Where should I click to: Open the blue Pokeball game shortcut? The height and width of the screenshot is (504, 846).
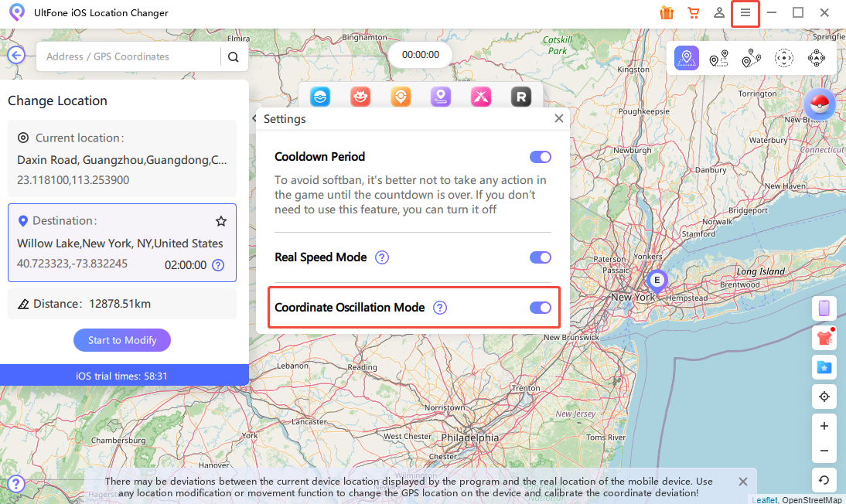tap(320, 97)
